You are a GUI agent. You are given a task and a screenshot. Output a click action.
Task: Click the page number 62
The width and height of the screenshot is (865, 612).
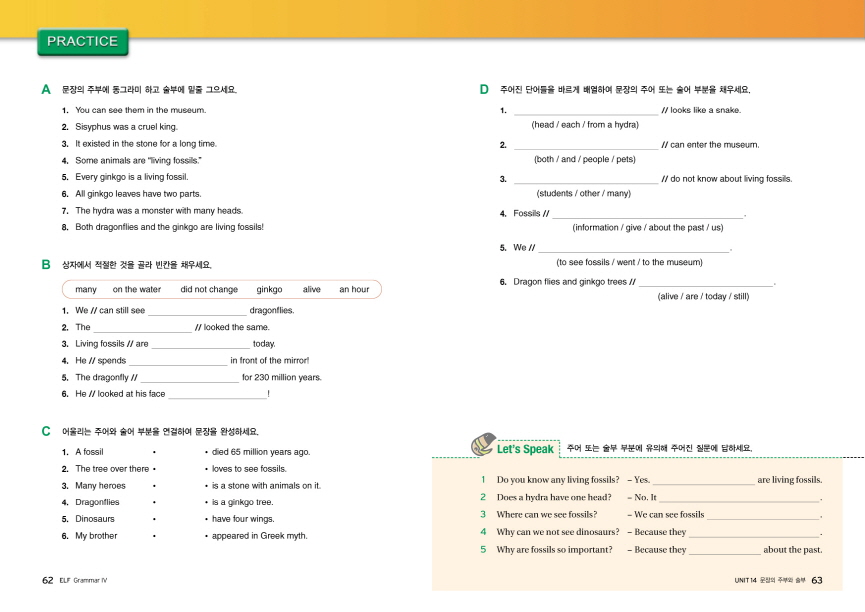click(48, 580)
